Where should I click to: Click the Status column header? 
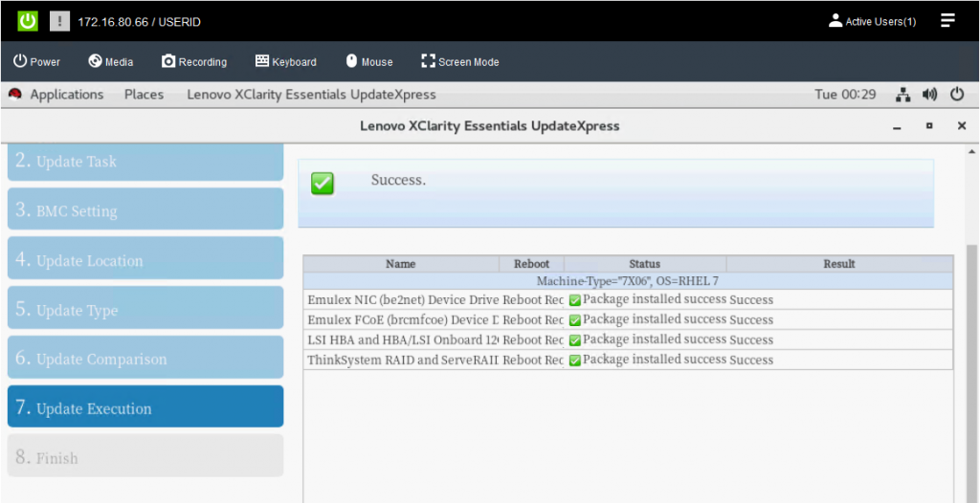[x=645, y=264]
